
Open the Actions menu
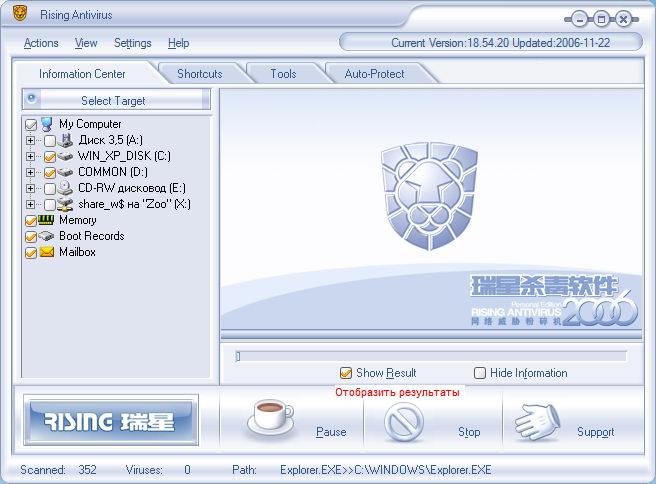pyautogui.click(x=41, y=43)
